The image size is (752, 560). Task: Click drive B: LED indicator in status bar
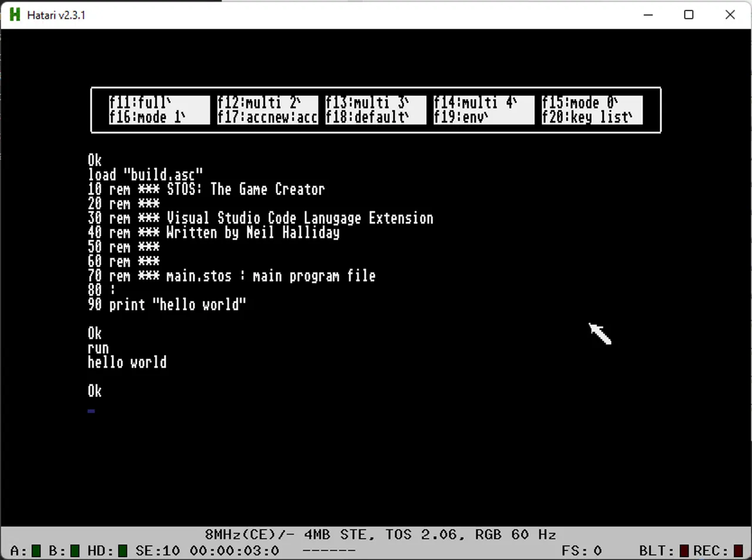point(75,551)
